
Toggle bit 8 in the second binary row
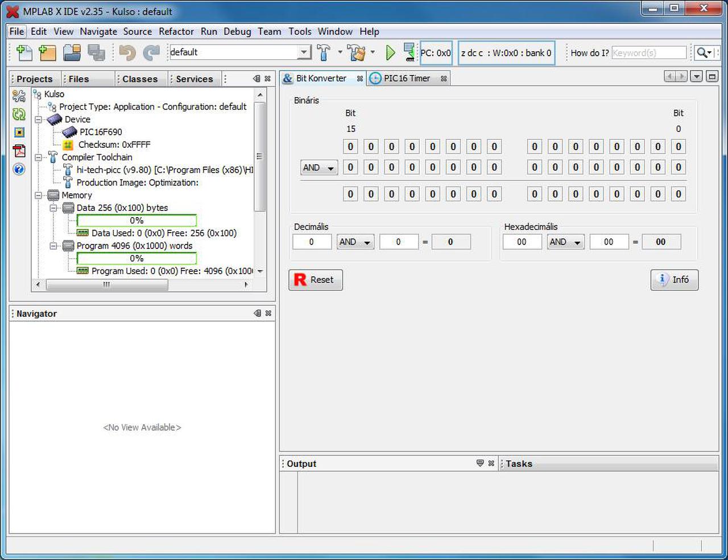pyautogui.click(x=494, y=167)
